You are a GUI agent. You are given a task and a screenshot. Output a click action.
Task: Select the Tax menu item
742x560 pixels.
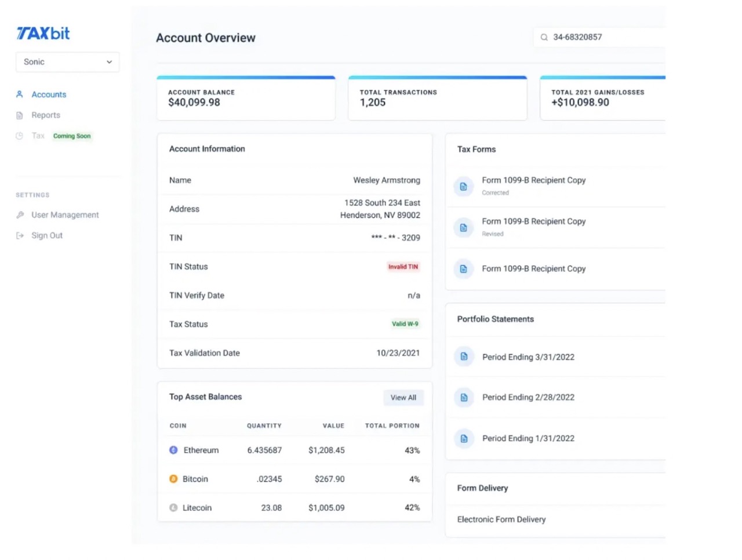pyautogui.click(x=38, y=136)
